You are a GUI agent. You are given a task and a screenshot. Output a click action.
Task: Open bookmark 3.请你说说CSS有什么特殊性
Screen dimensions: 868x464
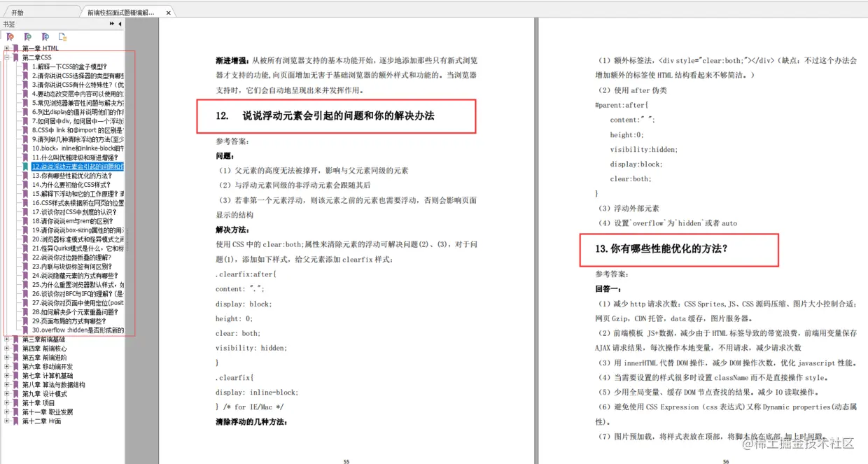click(78, 85)
